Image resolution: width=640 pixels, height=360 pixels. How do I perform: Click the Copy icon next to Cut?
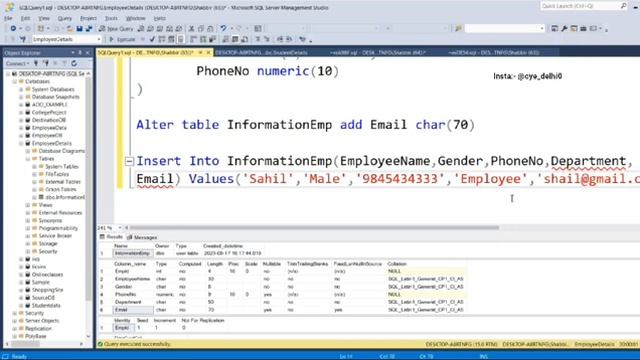pyautogui.click(x=201, y=29)
